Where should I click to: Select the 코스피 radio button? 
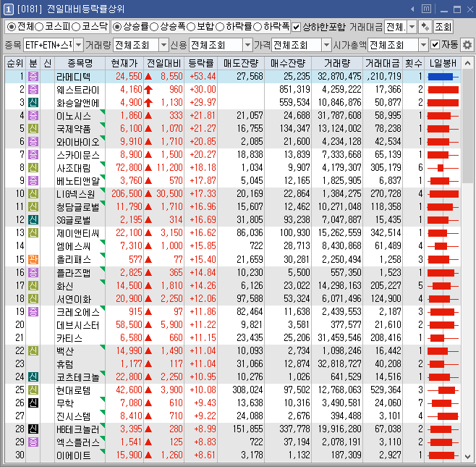[x=39, y=27]
